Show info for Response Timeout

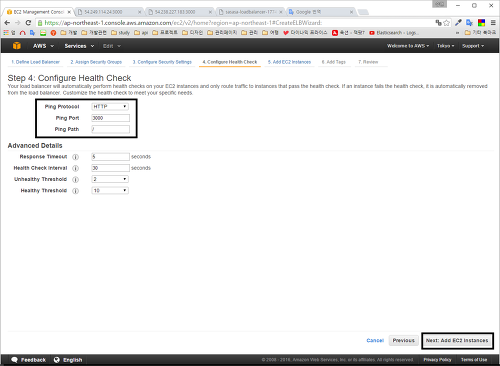click(76, 157)
